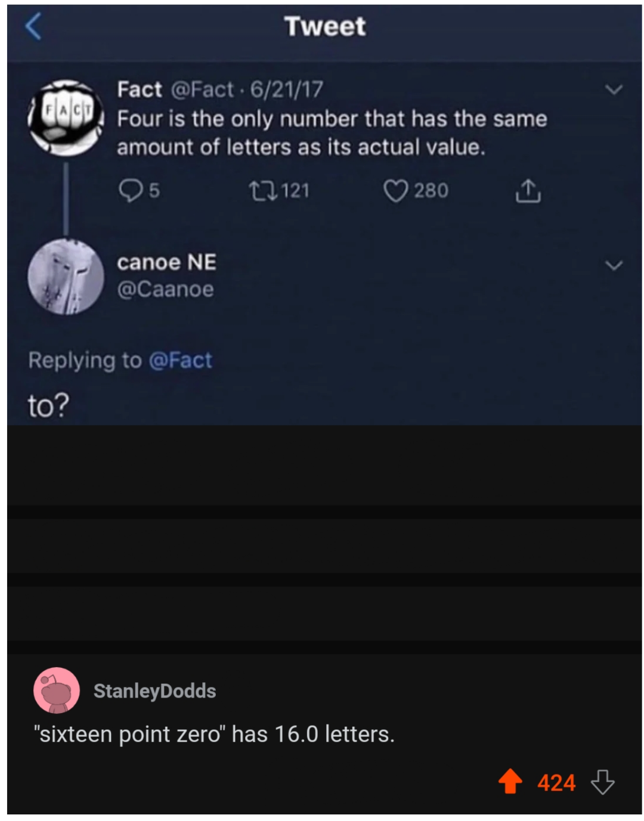Open the options chevron on Fact's tweet

[x=614, y=88]
